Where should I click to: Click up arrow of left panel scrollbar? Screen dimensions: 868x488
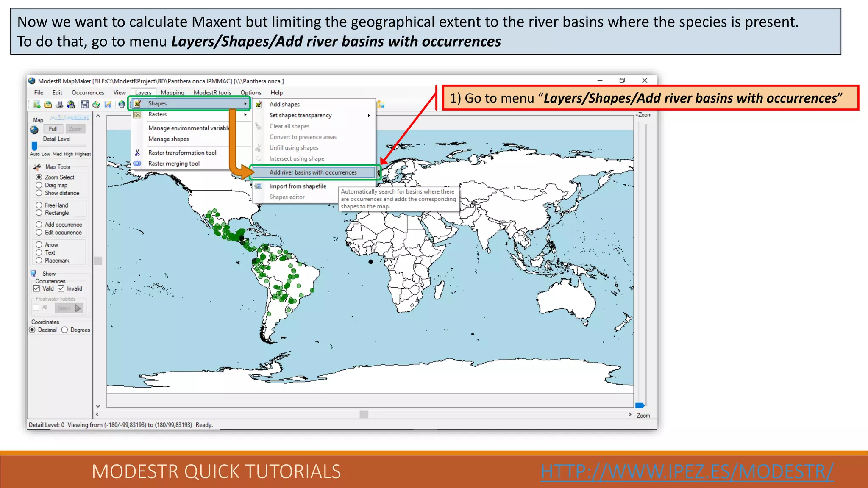98,116
